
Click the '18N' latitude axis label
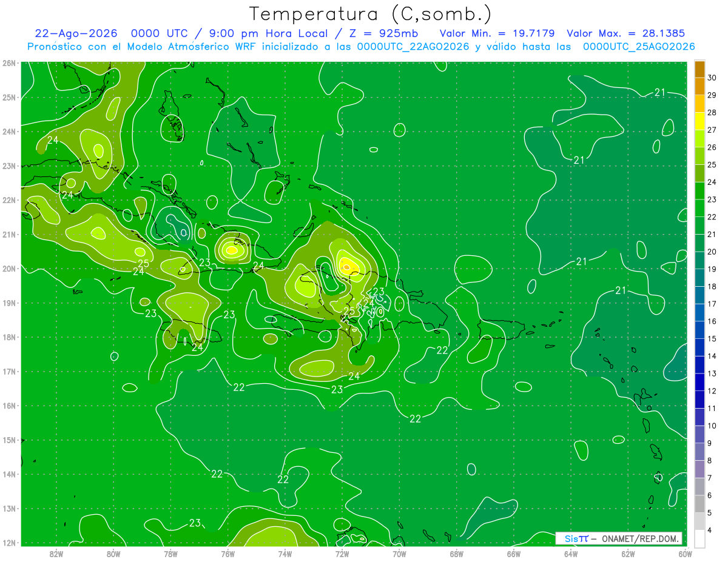point(9,337)
